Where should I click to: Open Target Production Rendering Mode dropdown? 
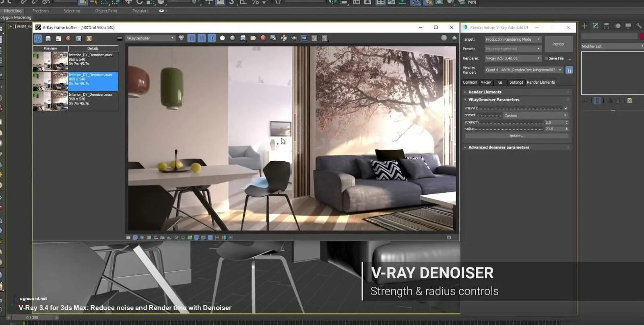tap(513, 39)
